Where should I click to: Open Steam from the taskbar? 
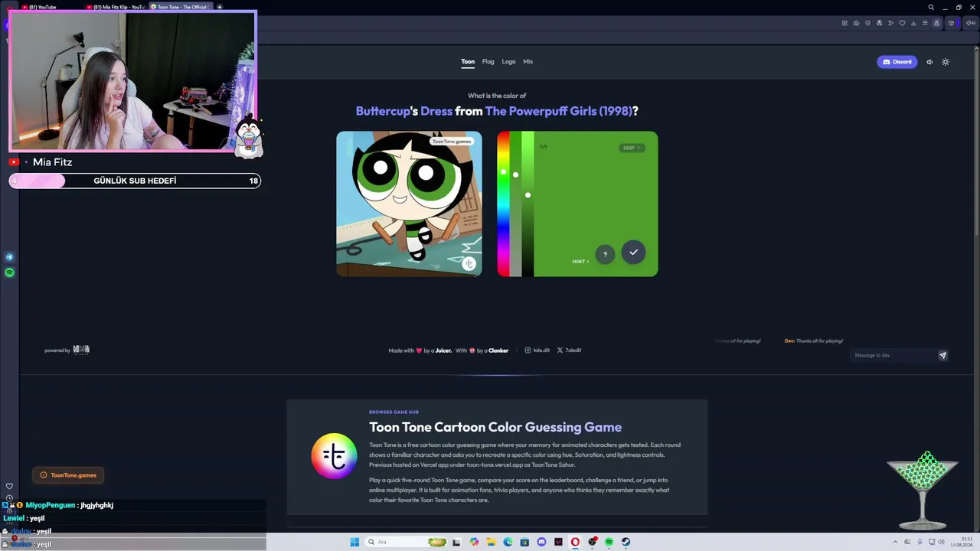click(626, 542)
